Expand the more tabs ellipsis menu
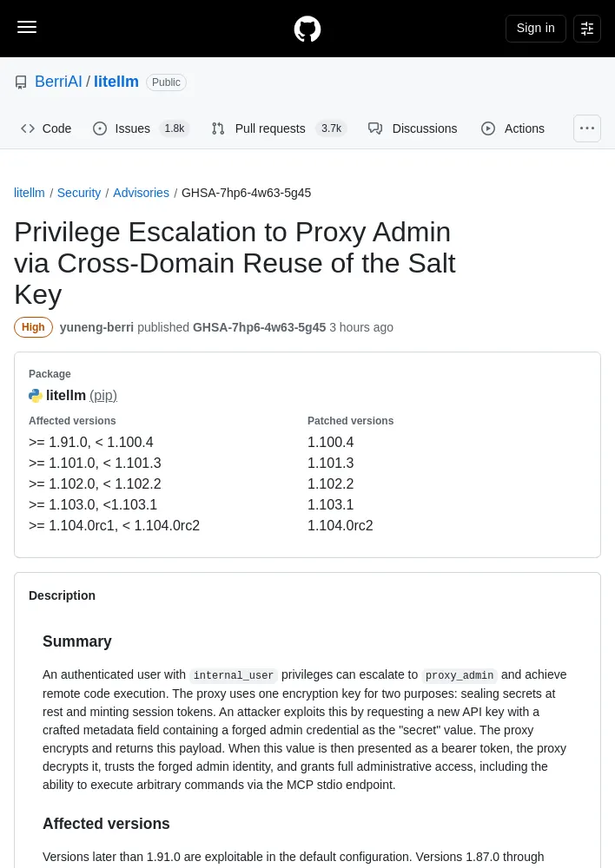This screenshot has width=615, height=868. tap(586, 128)
